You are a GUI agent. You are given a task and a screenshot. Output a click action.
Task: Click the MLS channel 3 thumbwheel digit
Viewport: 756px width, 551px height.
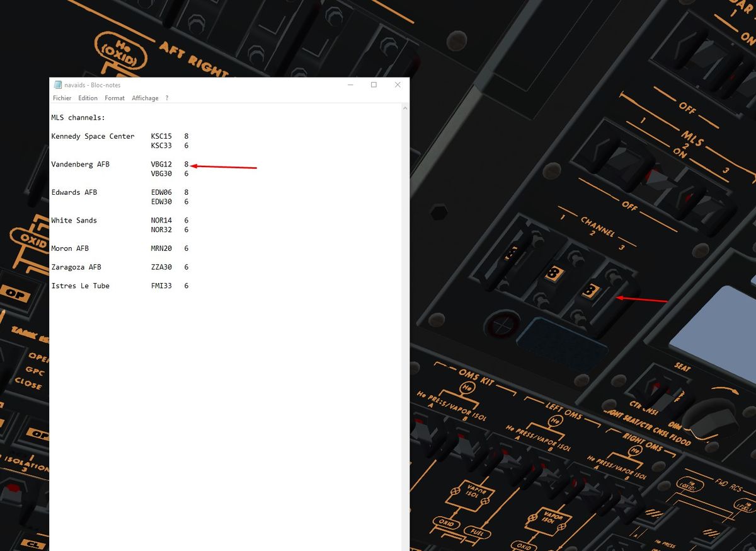coord(590,291)
